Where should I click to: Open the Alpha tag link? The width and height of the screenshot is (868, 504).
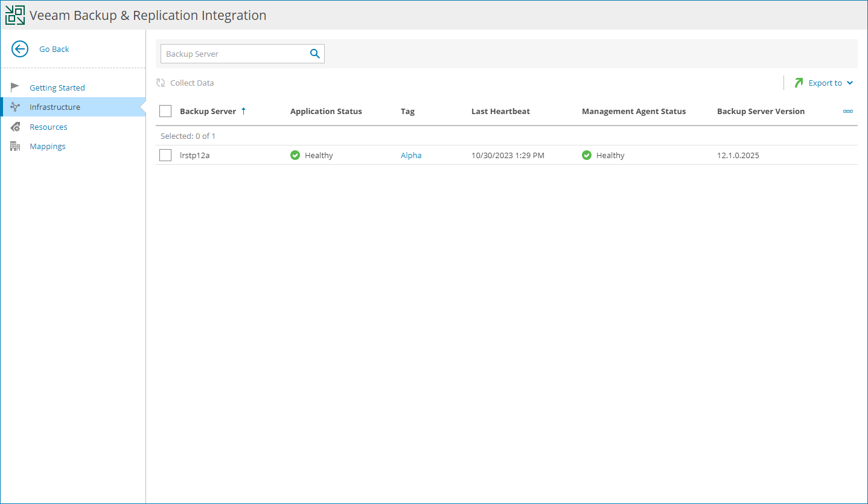point(411,155)
